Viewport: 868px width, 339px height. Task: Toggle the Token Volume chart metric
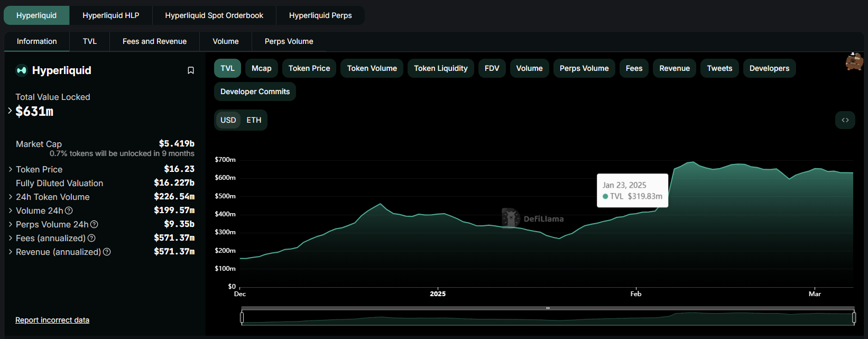click(x=372, y=68)
